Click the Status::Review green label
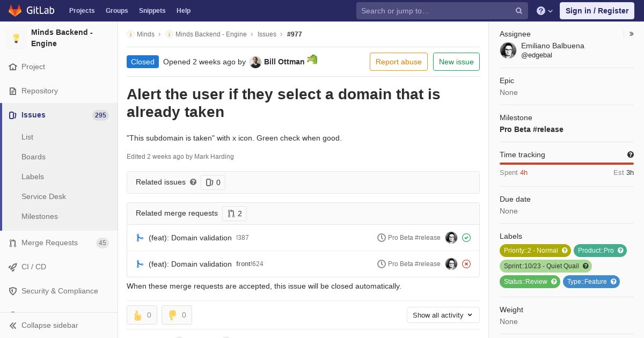 (x=530, y=281)
